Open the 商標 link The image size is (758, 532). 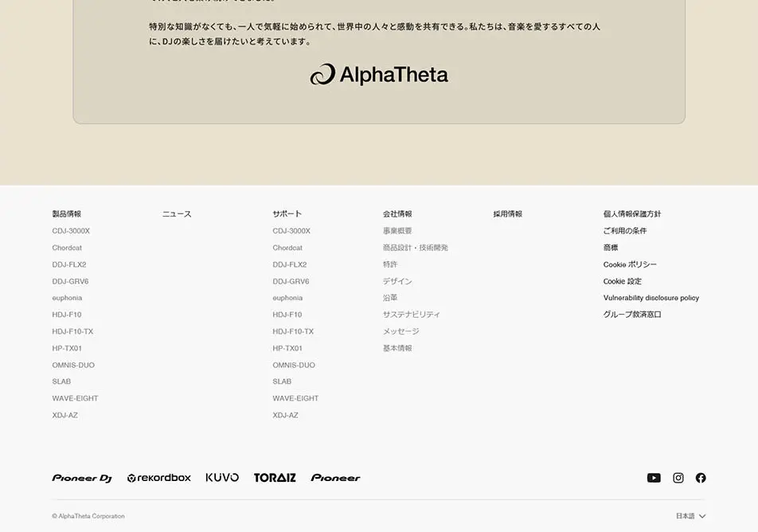pos(611,248)
